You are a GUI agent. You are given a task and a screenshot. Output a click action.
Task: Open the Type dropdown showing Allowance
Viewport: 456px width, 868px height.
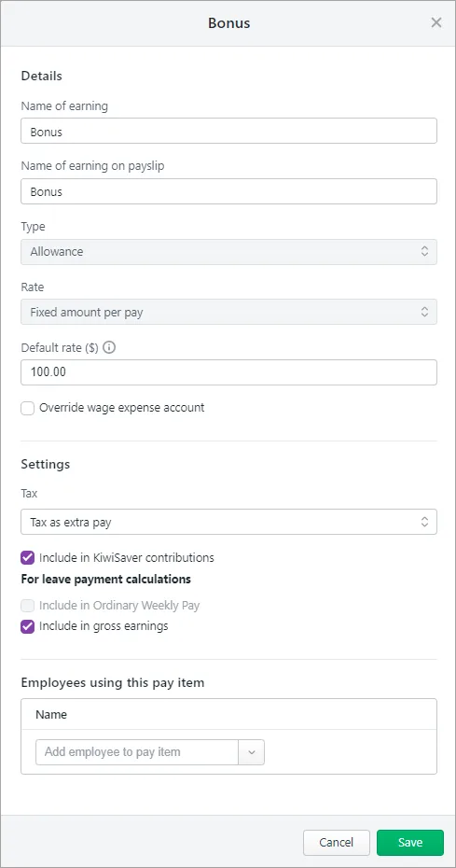point(228,251)
